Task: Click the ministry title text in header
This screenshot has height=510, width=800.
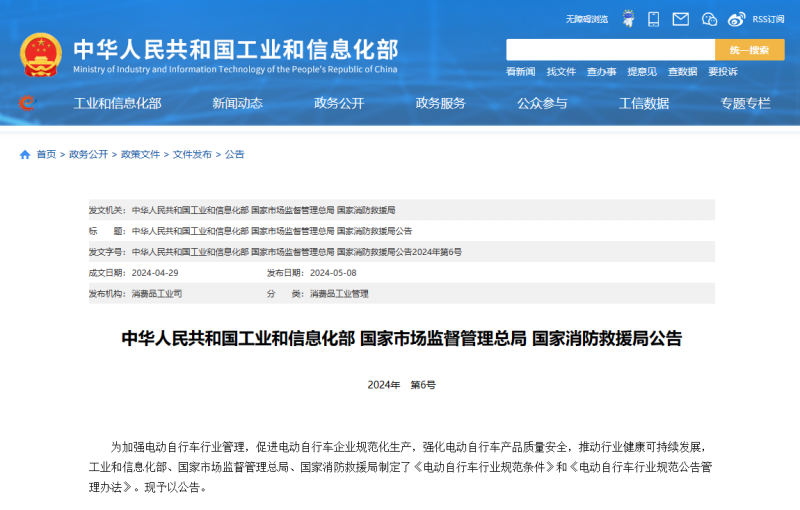Action: click(236, 49)
